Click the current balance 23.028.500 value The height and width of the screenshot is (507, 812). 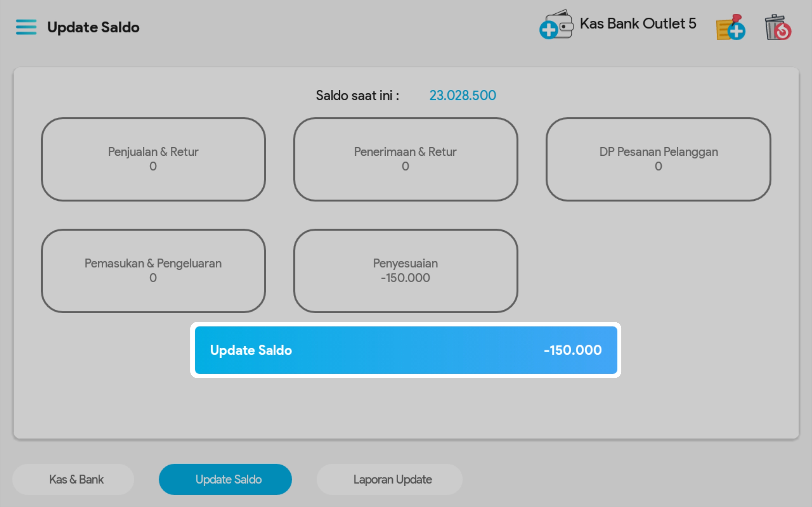coord(463,95)
